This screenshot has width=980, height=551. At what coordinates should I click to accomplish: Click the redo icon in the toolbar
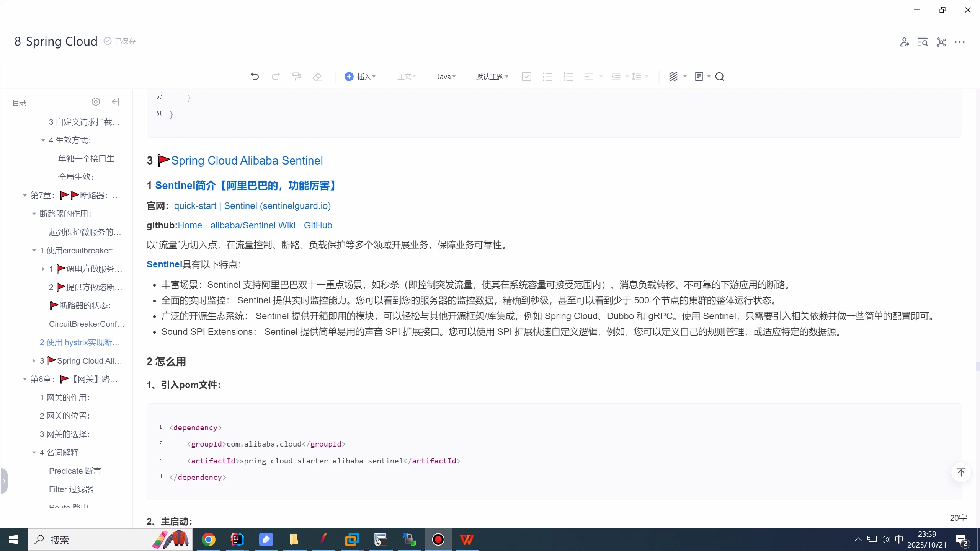pos(276,77)
